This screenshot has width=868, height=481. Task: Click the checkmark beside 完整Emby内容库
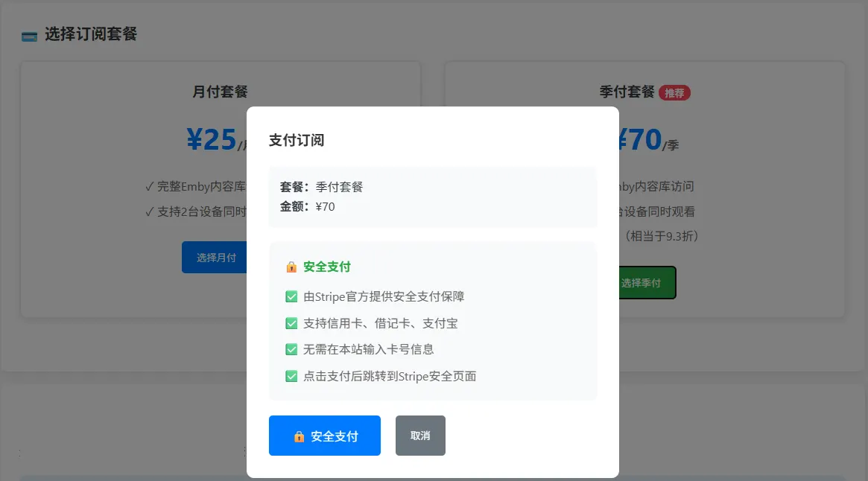click(148, 186)
